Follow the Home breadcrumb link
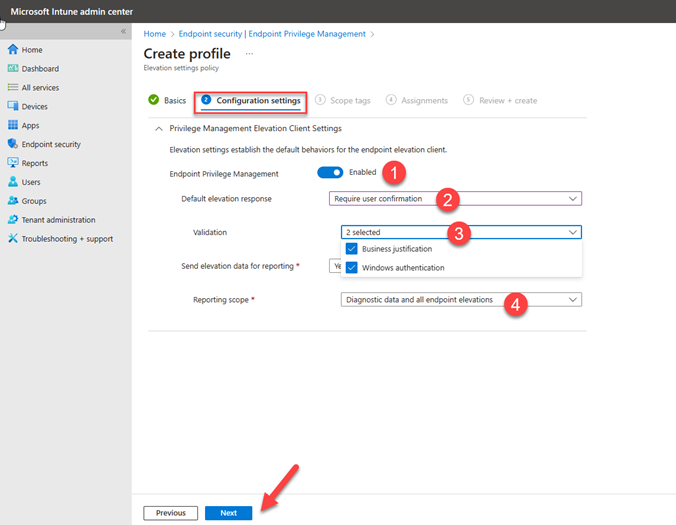This screenshot has width=676, height=525. point(154,34)
